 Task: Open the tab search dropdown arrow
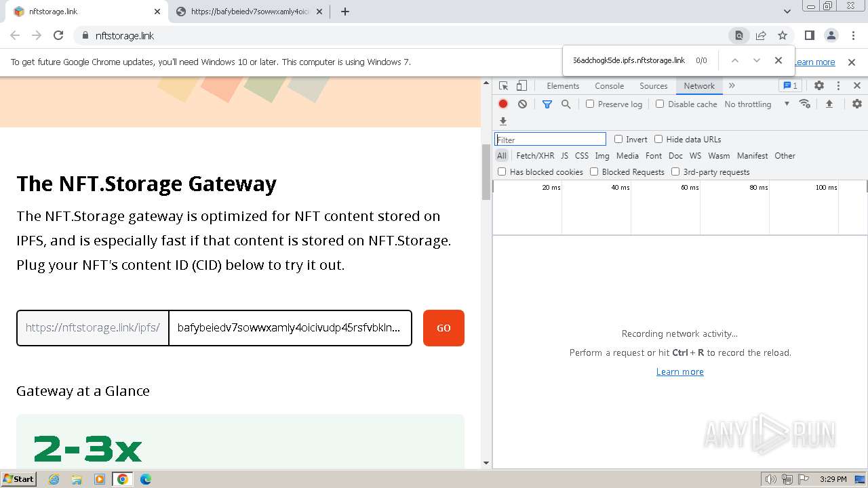[787, 11]
